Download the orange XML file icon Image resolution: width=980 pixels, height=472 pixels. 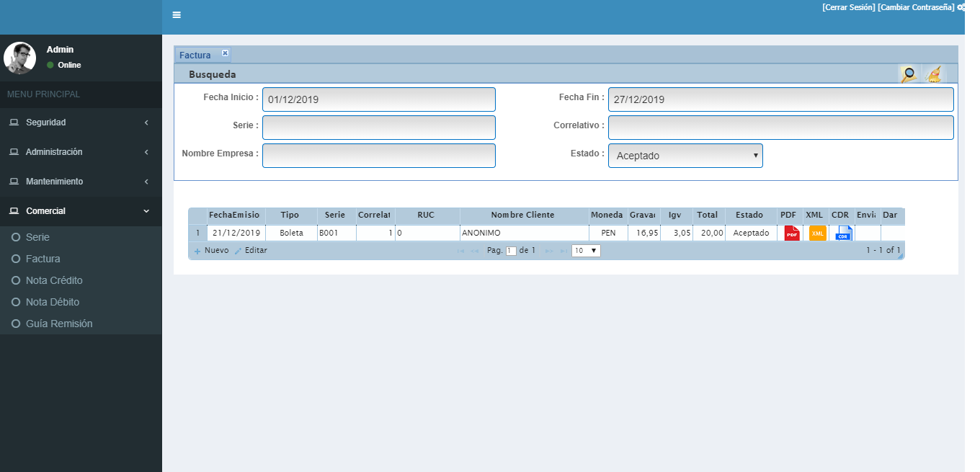pos(817,233)
